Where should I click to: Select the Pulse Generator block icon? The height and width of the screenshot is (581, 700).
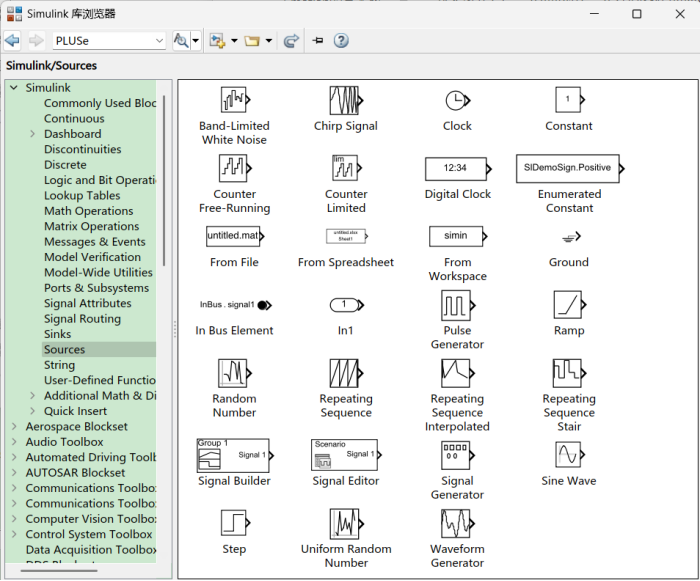click(x=458, y=305)
